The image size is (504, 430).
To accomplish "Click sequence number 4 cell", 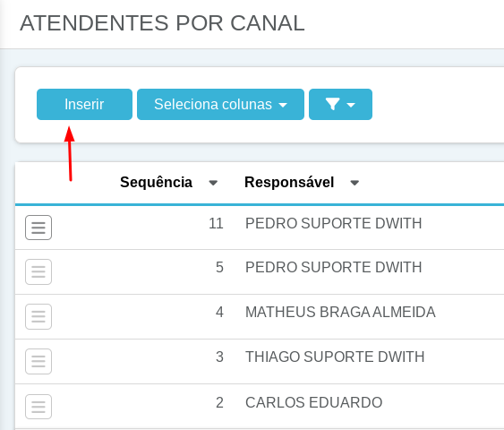I will pos(219,312).
